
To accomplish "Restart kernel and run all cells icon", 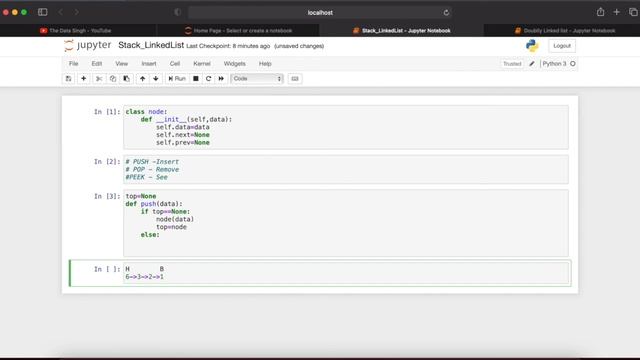I will coord(221,78).
